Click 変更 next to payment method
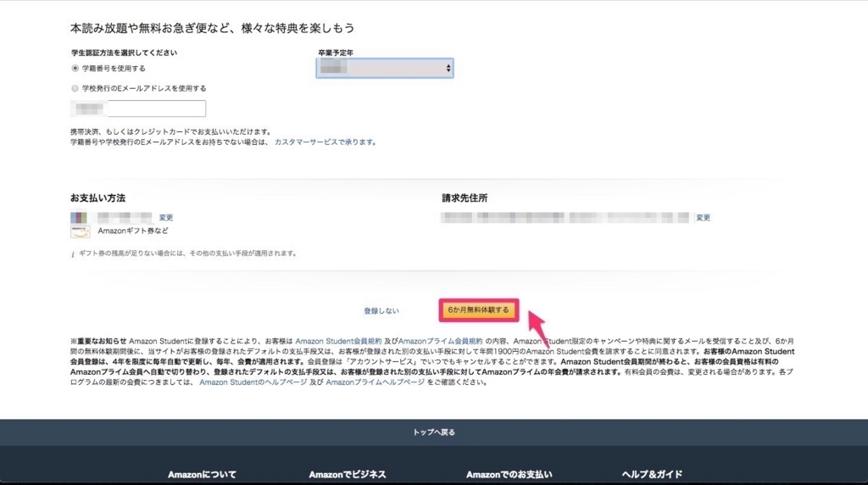868x485 pixels. point(166,218)
